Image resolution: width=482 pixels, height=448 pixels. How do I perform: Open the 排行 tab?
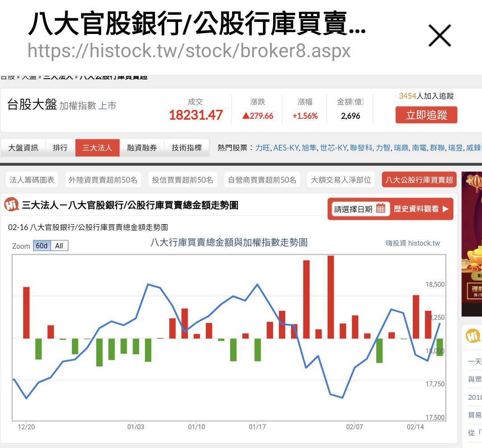coord(60,148)
